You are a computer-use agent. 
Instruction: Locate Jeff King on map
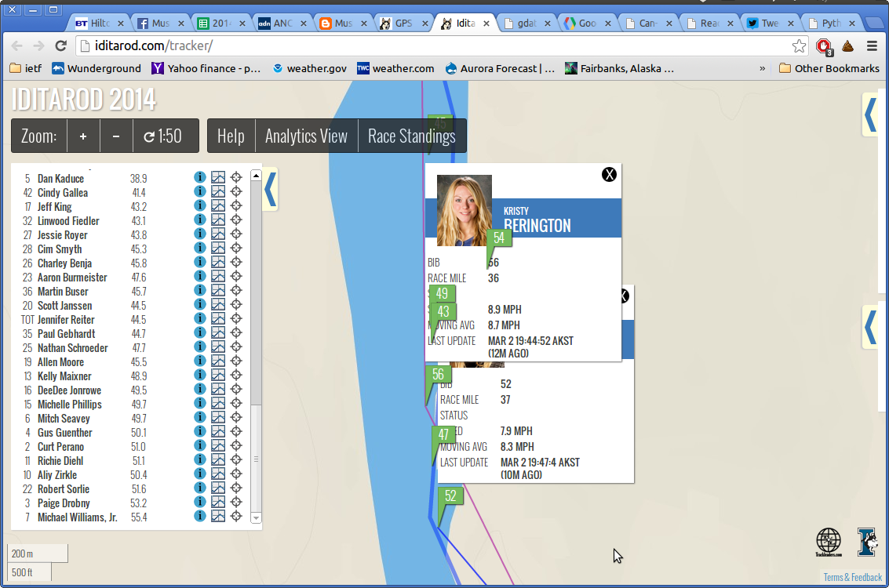point(236,205)
